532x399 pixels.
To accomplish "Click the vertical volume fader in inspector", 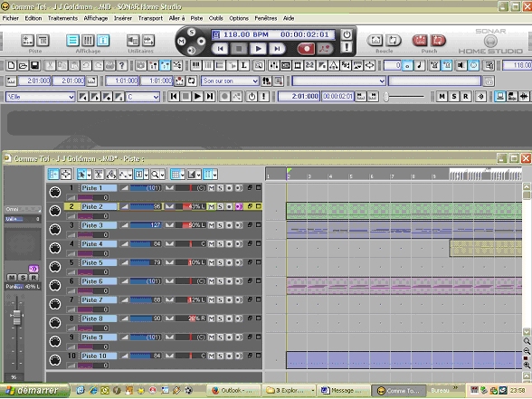I will [16, 318].
